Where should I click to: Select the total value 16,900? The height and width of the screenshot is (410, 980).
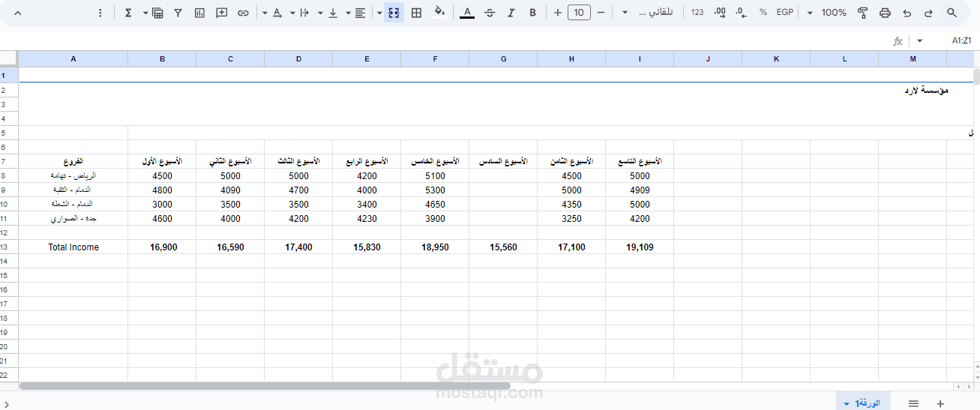tap(163, 247)
